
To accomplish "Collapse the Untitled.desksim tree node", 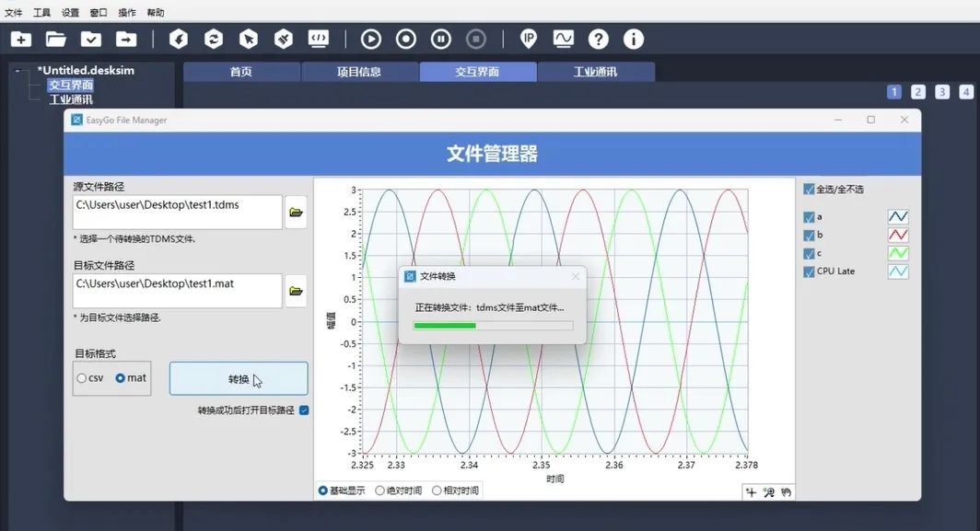I will [17, 71].
